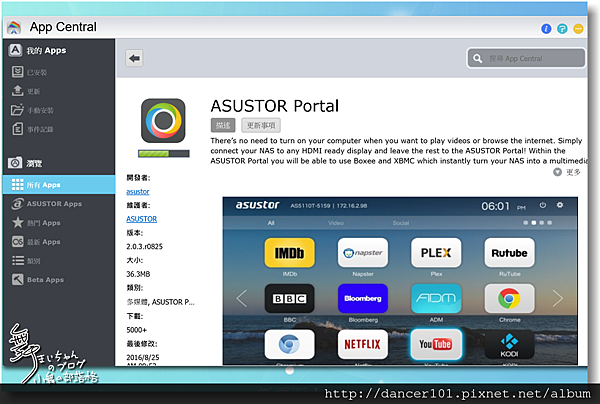Open the blue info icon
Image resolution: width=600 pixels, height=404 pixels.
[x=546, y=28]
